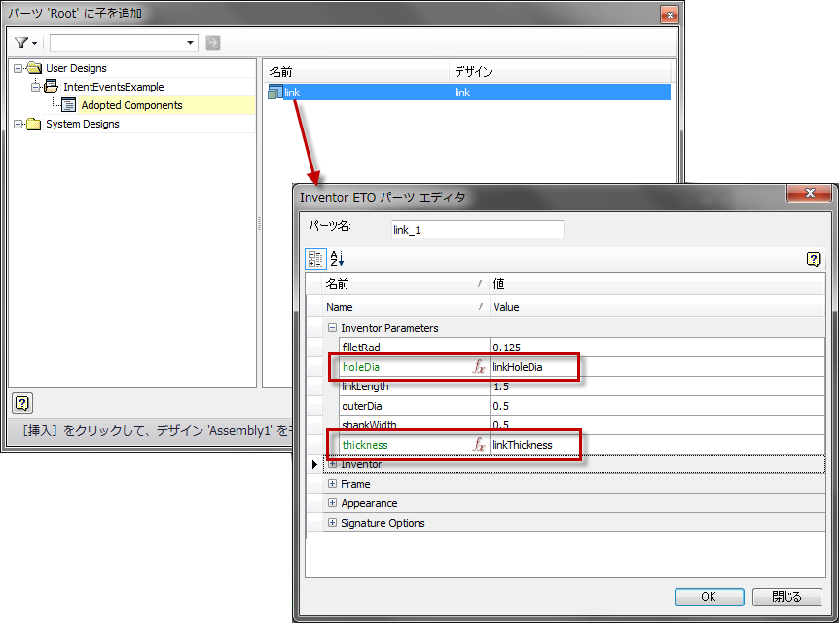Viewport: 840px width, 623px height.
Task: Select the holeDia parameter name
Action: (x=361, y=367)
